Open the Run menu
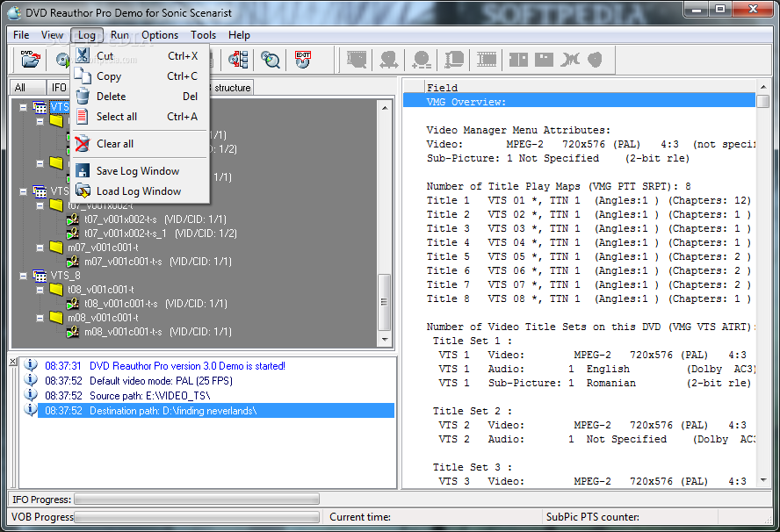780x532 pixels. point(119,35)
